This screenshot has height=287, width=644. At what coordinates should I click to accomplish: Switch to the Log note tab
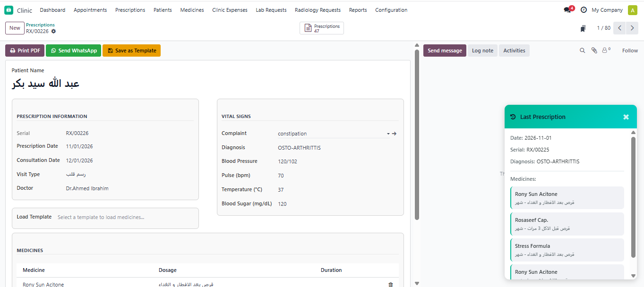pyautogui.click(x=482, y=51)
